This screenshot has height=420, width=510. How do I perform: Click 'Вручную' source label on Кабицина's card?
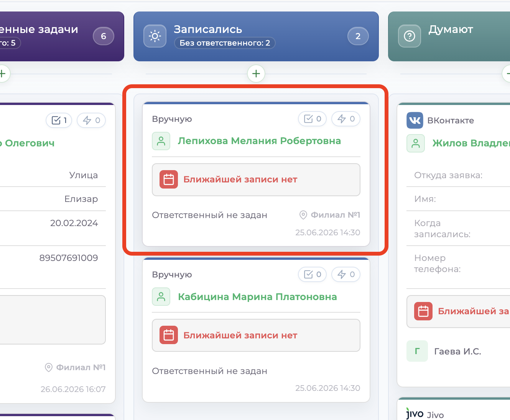pos(172,274)
